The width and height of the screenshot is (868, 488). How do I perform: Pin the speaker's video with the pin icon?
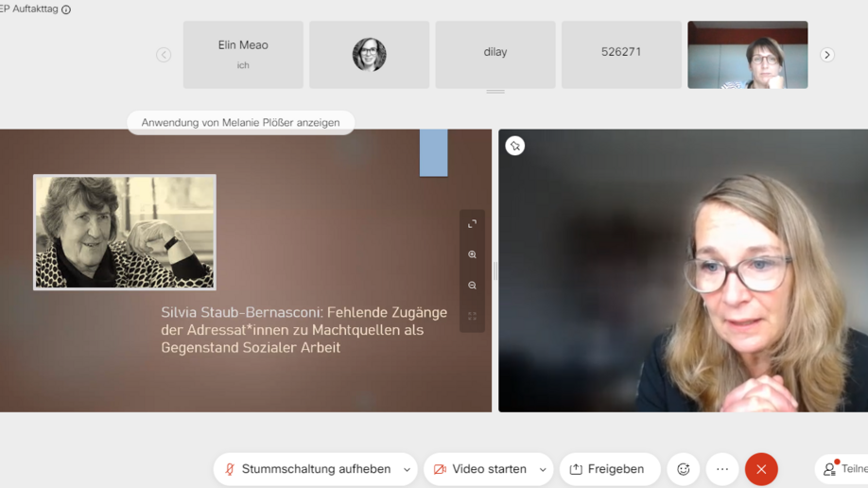pyautogui.click(x=514, y=146)
